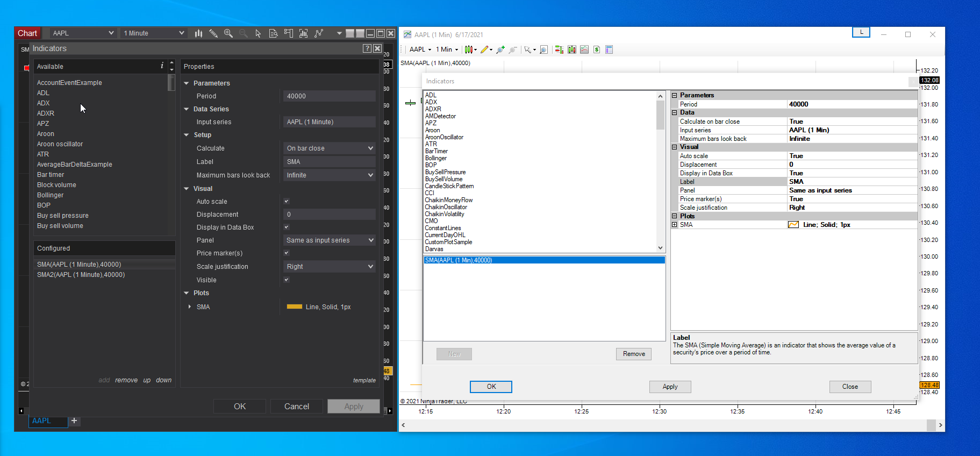Expand the SMA plus box in light Plots
This screenshot has width=980, height=456.
pyautogui.click(x=675, y=225)
